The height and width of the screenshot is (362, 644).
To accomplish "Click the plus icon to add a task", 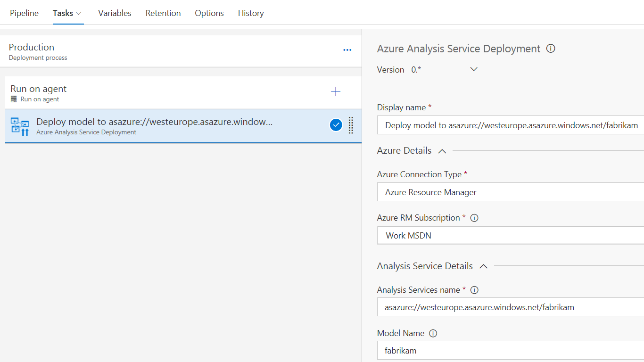I will tap(336, 91).
